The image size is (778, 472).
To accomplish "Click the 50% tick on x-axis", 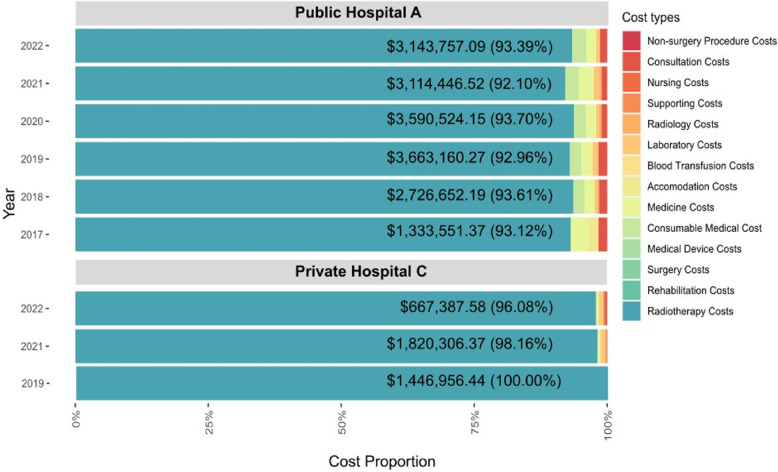I will pyautogui.click(x=342, y=422).
